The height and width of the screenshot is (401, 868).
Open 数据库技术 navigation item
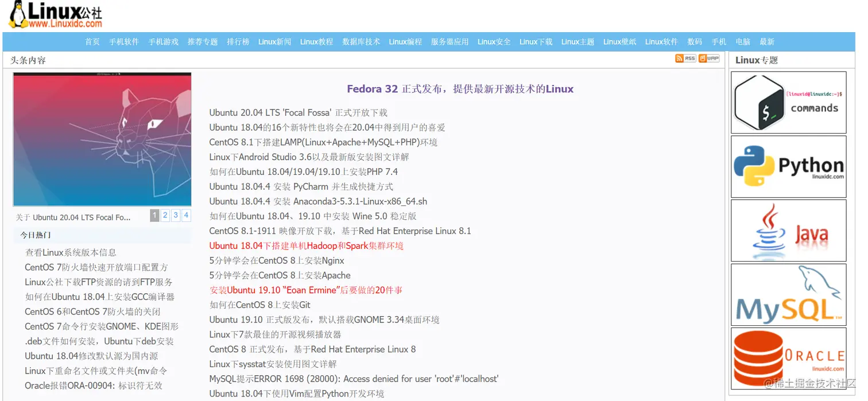click(361, 42)
